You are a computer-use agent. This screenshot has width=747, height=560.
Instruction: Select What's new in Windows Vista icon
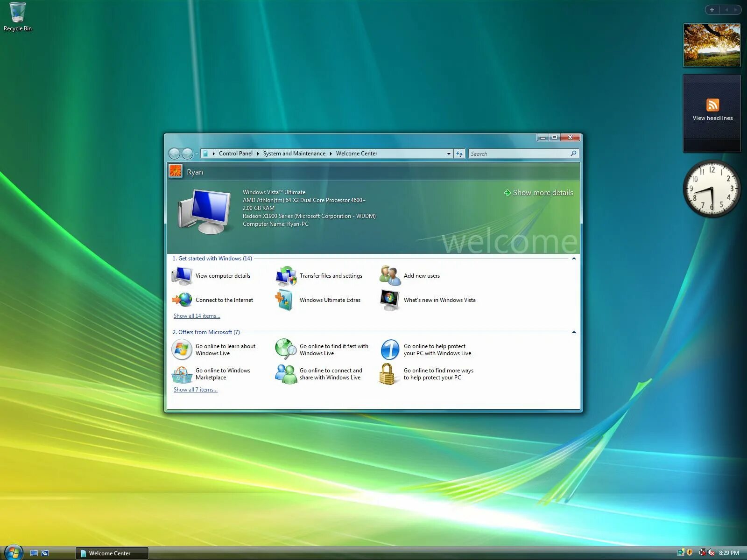tap(390, 300)
